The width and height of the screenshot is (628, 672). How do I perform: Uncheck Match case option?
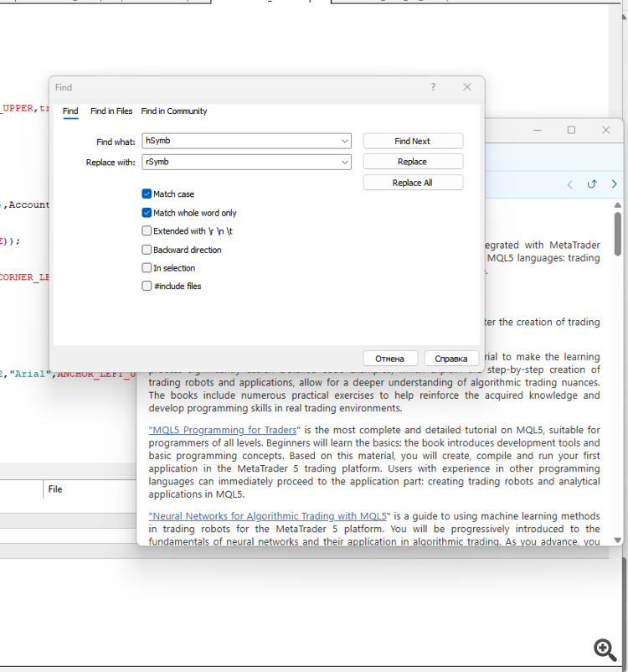[147, 194]
